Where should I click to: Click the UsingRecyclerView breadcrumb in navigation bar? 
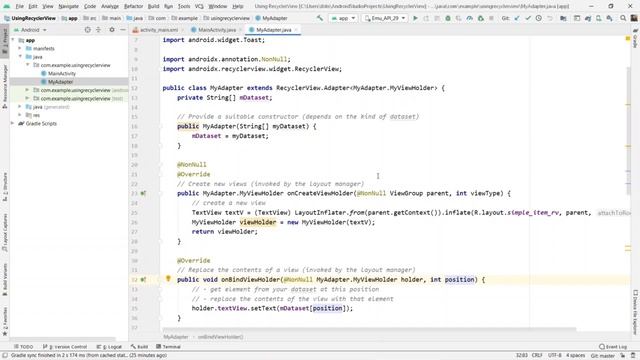point(30,18)
